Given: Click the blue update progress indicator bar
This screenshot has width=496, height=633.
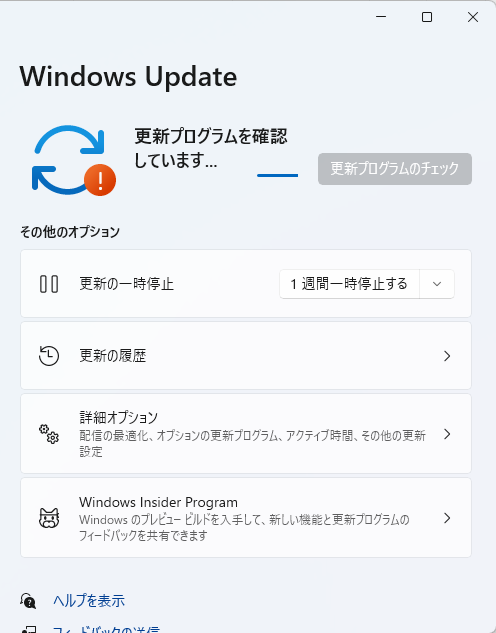Looking at the screenshot, I should pyautogui.click(x=278, y=175).
